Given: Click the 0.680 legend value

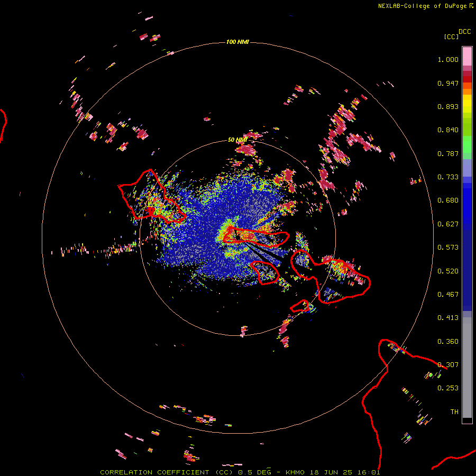Looking at the screenshot, I should point(448,200).
